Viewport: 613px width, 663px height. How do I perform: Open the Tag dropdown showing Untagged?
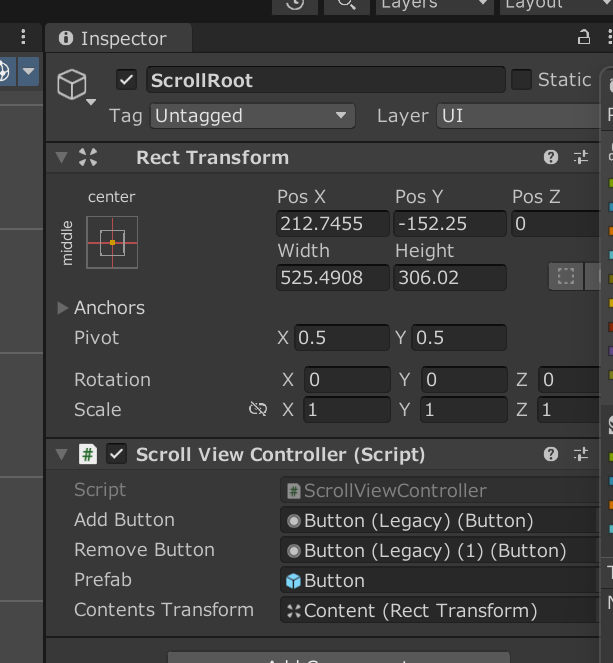tap(252, 116)
